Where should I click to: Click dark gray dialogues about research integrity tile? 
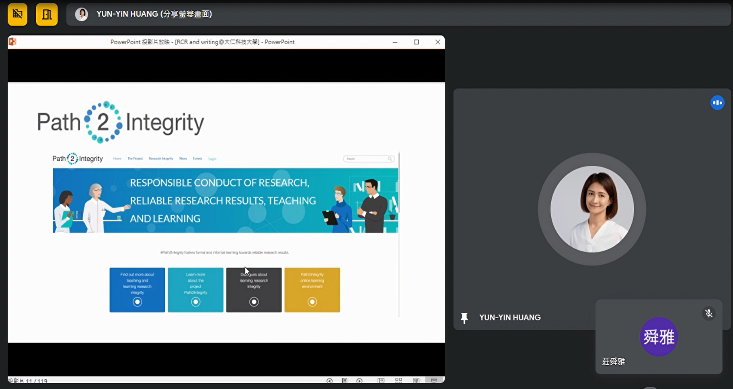tap(254, 290)
